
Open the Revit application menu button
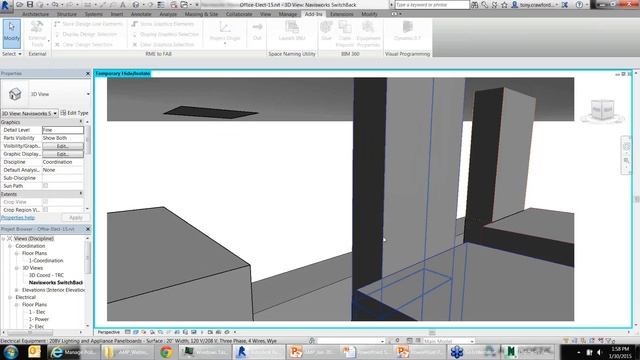coord(6,5)
